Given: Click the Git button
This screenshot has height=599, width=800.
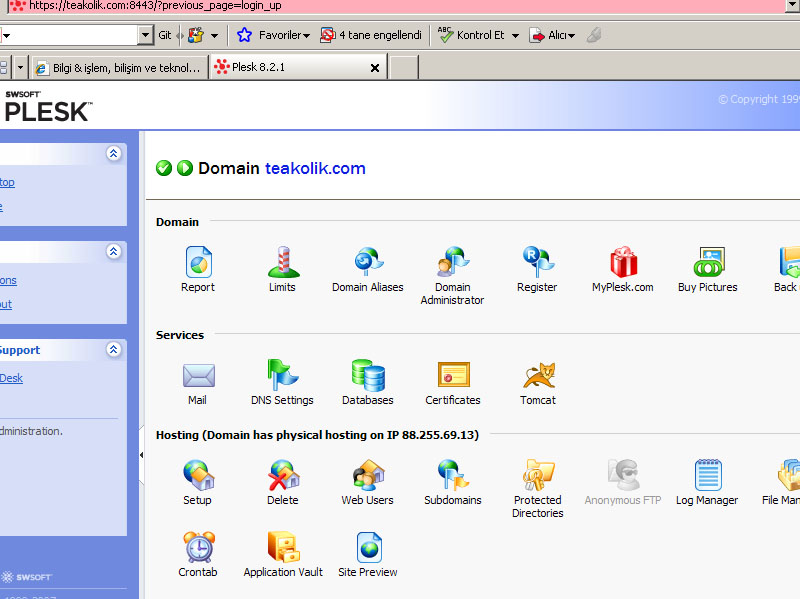Looking at the screenshot, I should point(165,35).
